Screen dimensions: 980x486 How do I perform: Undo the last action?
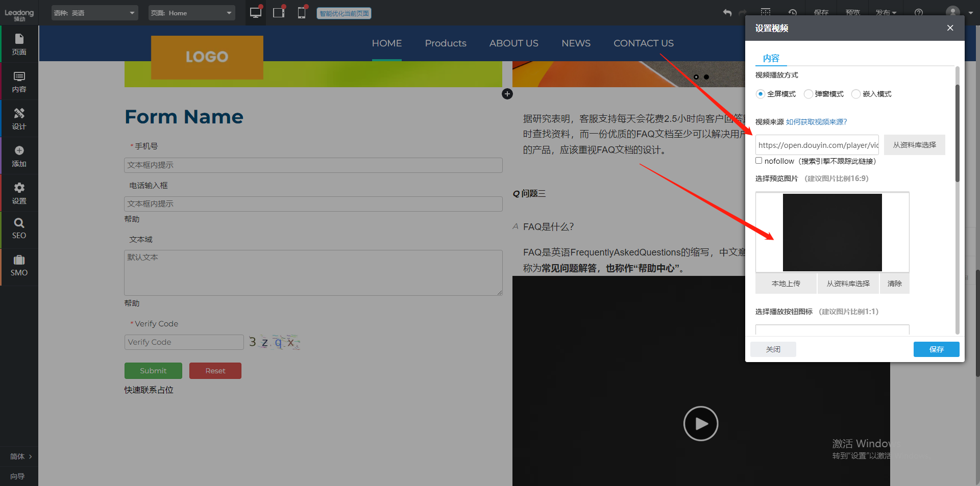(727, 13)
